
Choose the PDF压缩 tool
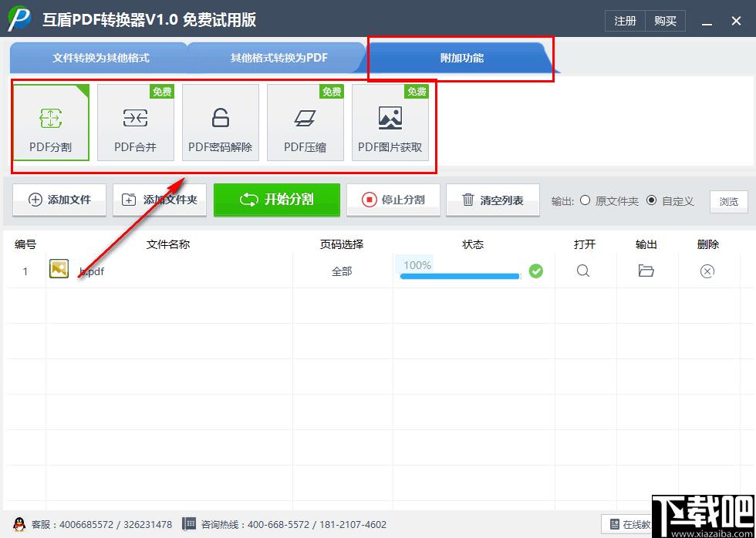(305, 123)
